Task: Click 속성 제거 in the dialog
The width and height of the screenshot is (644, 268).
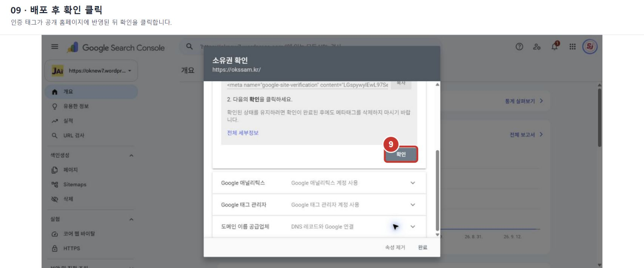Action: click(x=395, y=248)
